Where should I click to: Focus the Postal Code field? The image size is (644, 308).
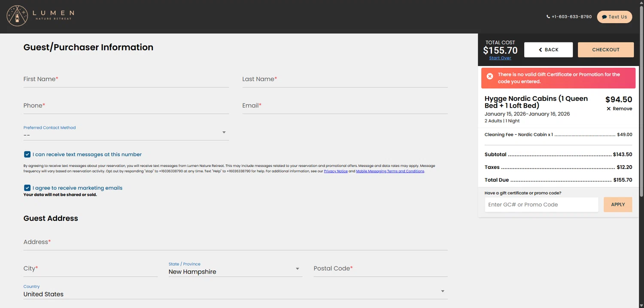tap(380, 269)
